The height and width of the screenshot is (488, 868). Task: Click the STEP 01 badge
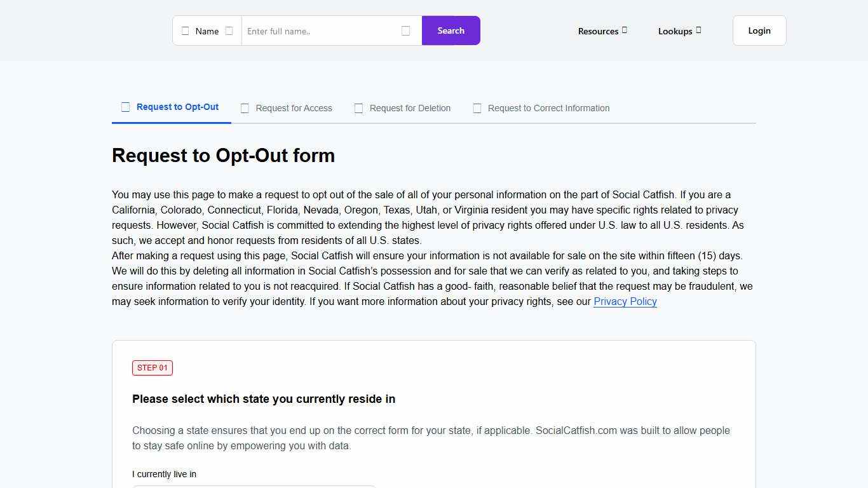pos(152,367)
